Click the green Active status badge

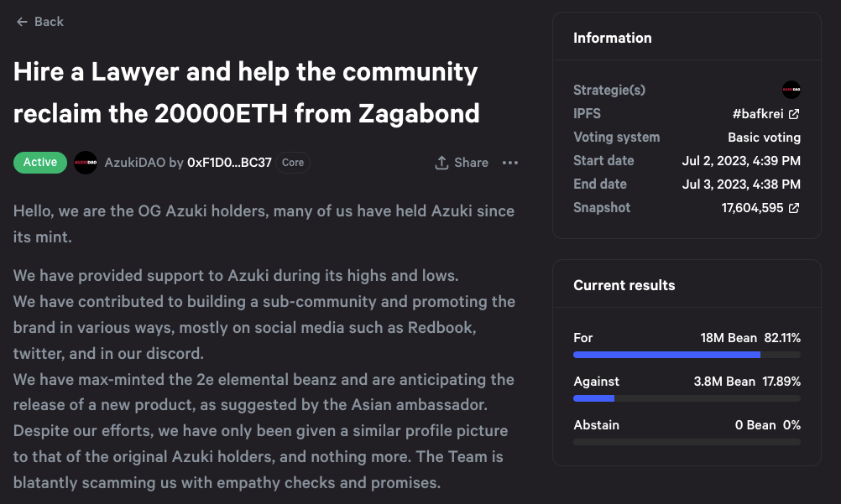(x=40, y=163)
